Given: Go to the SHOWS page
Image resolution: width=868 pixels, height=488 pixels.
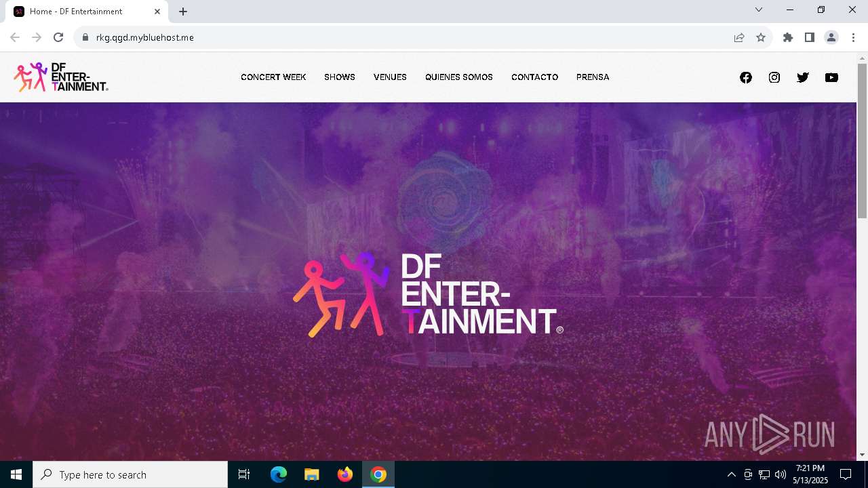Looking at the screenshot, I should click(340, 77).
